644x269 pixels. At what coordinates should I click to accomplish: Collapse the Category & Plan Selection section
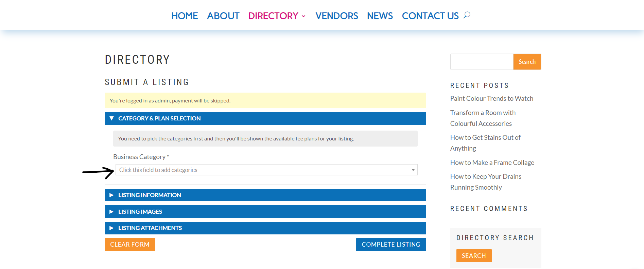[x=265, y=118]
